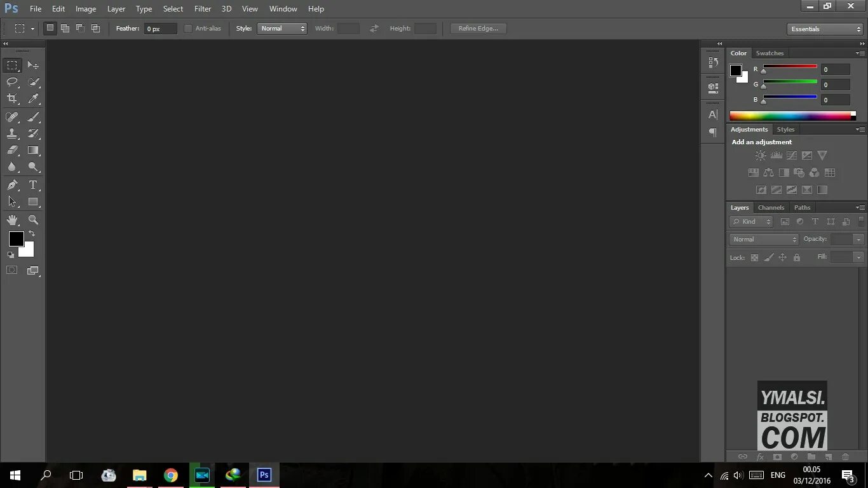Image resolution: width=868 pixels, height=488 pixels.
Task: Open the layer blend mode dropdown
Action: pos(764,240)
